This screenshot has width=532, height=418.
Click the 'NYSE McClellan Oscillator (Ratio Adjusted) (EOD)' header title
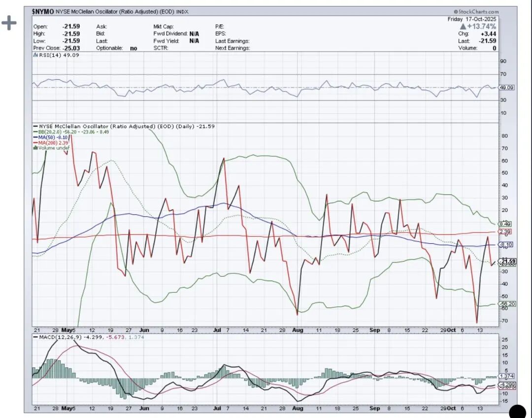[115, 11]
